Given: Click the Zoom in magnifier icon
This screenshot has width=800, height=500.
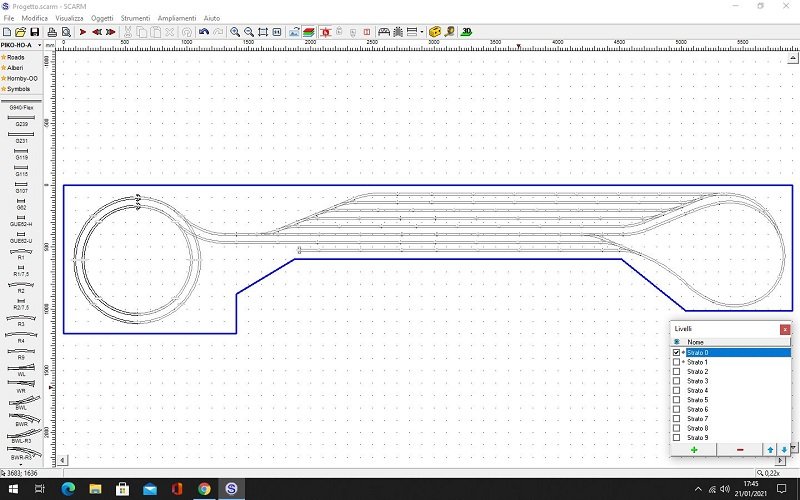Looking at the screenshot, I should click(235, 32).
